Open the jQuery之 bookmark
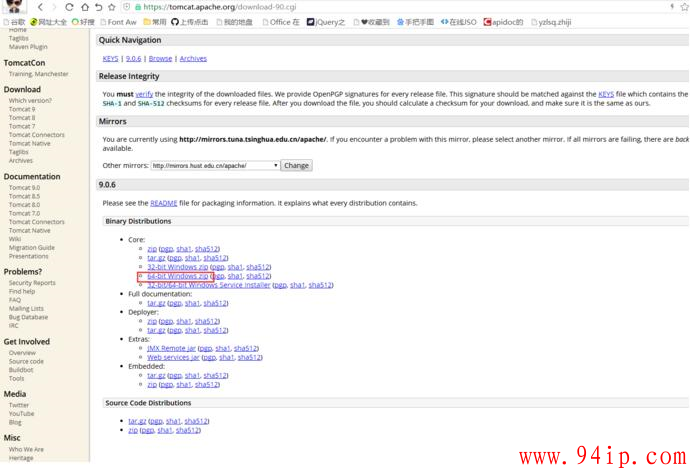This screenshot has width=690, height=468. 326,22
